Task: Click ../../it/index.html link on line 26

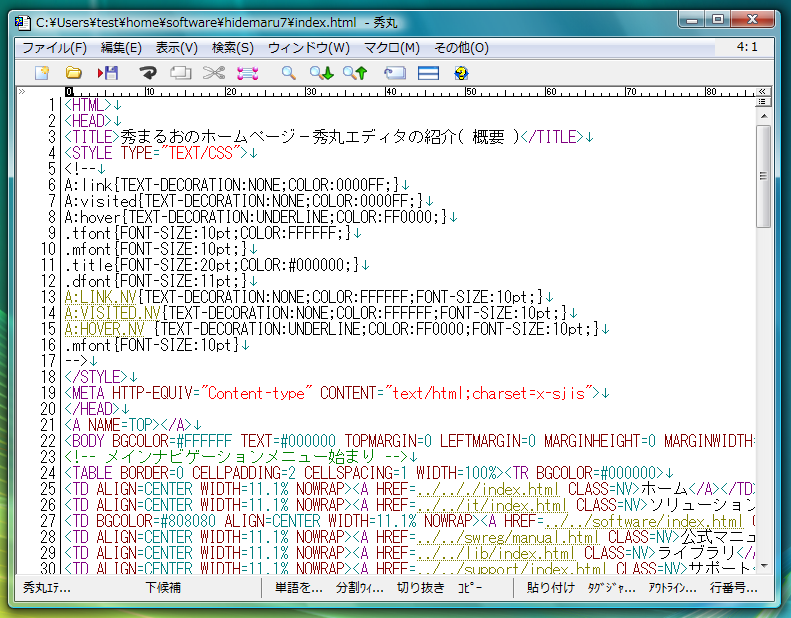Action: 492,505
